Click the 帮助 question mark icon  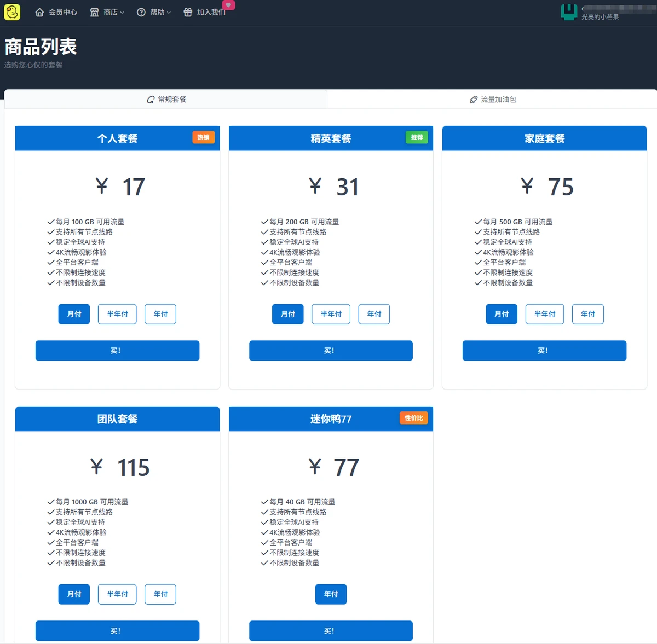(141, 12)
